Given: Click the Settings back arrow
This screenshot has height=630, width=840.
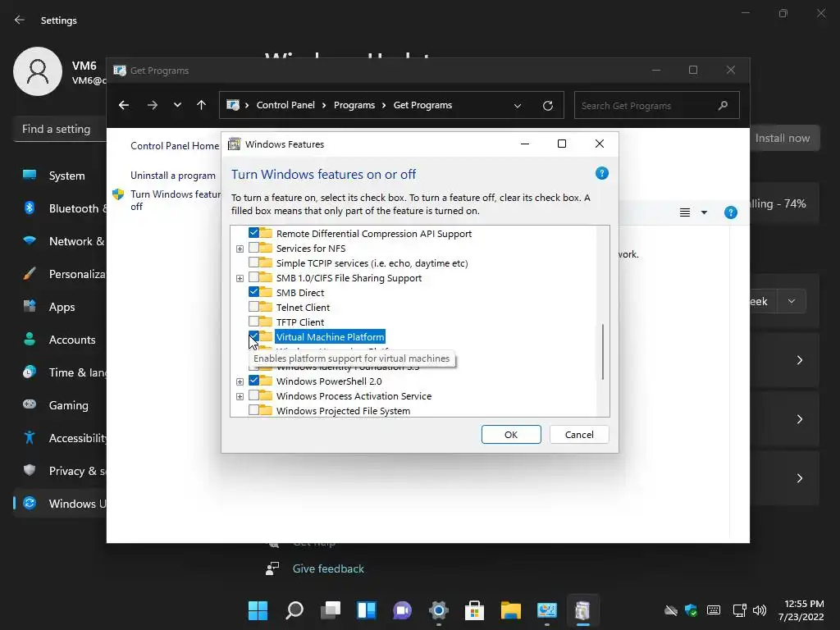Looking at the screenshot, I should coord(20,20).
